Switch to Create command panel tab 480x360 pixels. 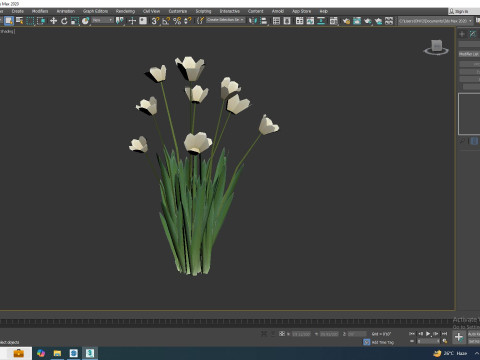[462, 34]
